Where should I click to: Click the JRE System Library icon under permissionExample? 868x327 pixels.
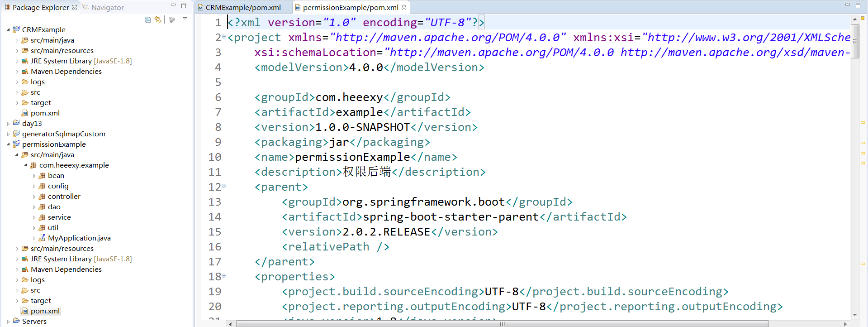tap(24, 259)
